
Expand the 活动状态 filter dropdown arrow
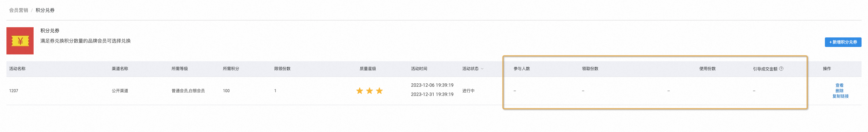point(482,69)
